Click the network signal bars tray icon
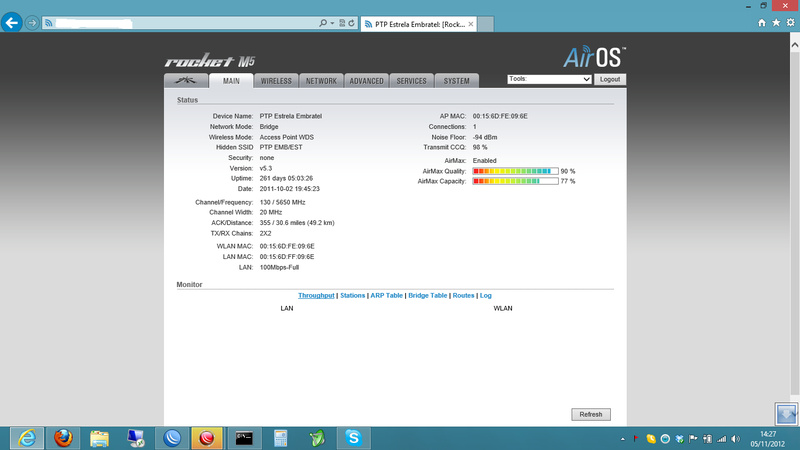 [x=721, y=439]
